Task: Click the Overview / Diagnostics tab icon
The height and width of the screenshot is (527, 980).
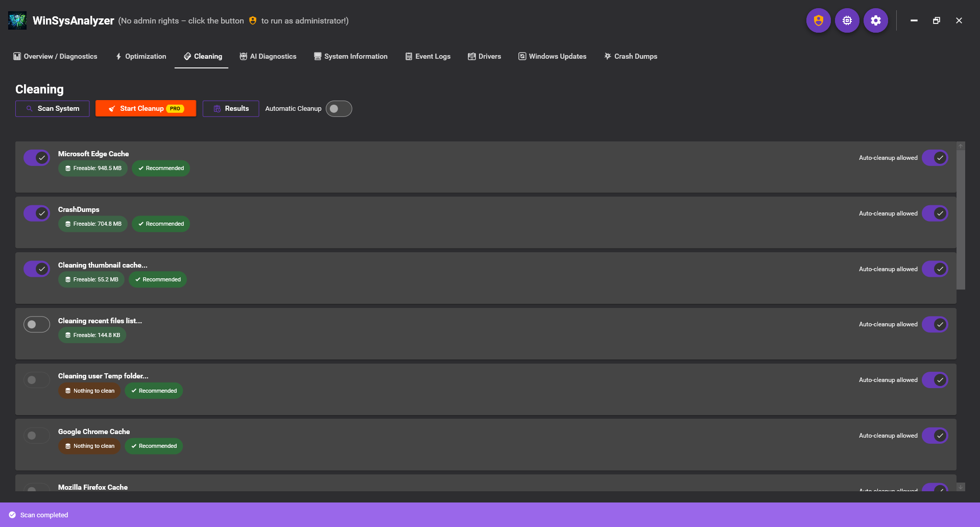Action: click(x=17, y=56)
